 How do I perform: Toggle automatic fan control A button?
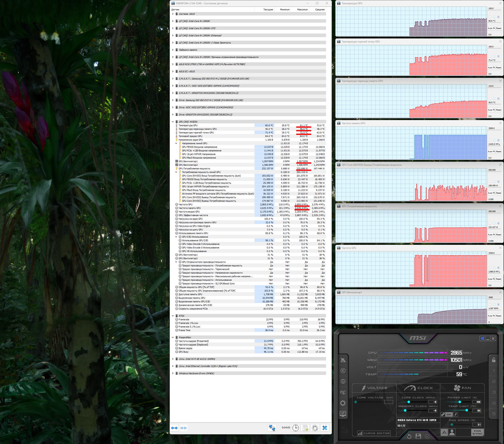click(x=444, y=432)
